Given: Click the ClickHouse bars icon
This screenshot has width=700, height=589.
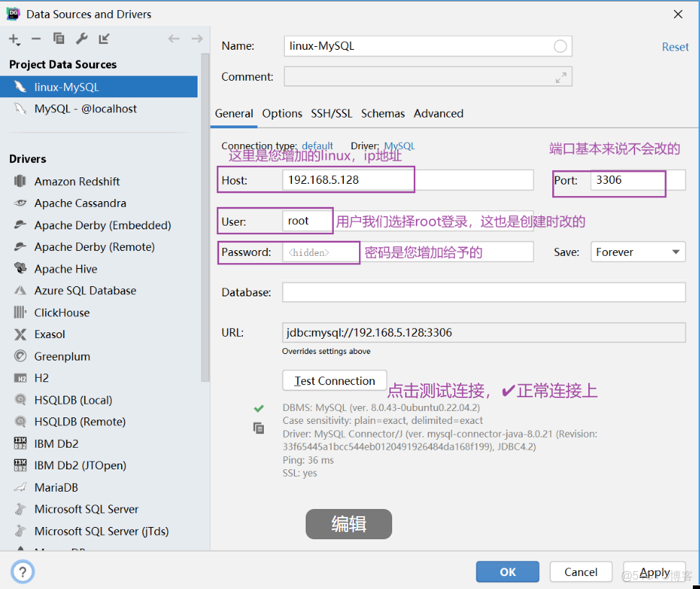Looking at the screenshot, I should click(x=20, y=311).
